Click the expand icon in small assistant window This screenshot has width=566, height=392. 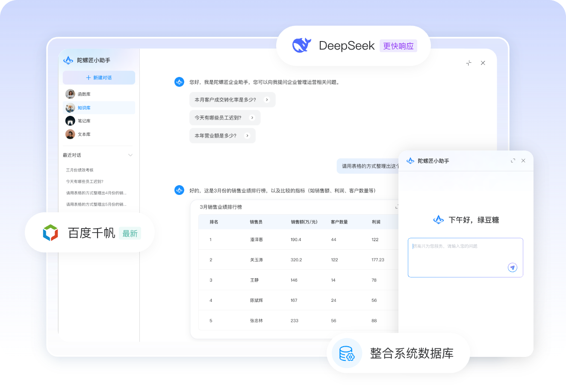(x=513, y=161)
